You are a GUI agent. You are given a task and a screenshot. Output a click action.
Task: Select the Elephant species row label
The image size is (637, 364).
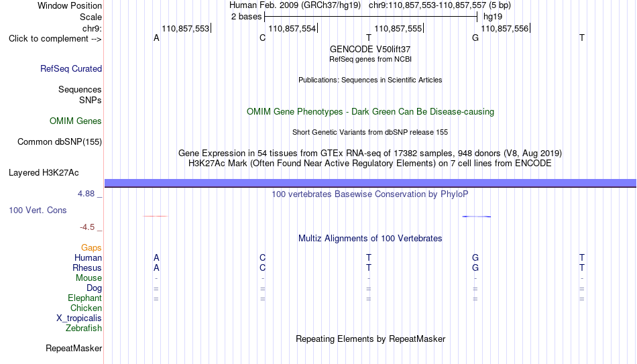click(x=85, y=298)
